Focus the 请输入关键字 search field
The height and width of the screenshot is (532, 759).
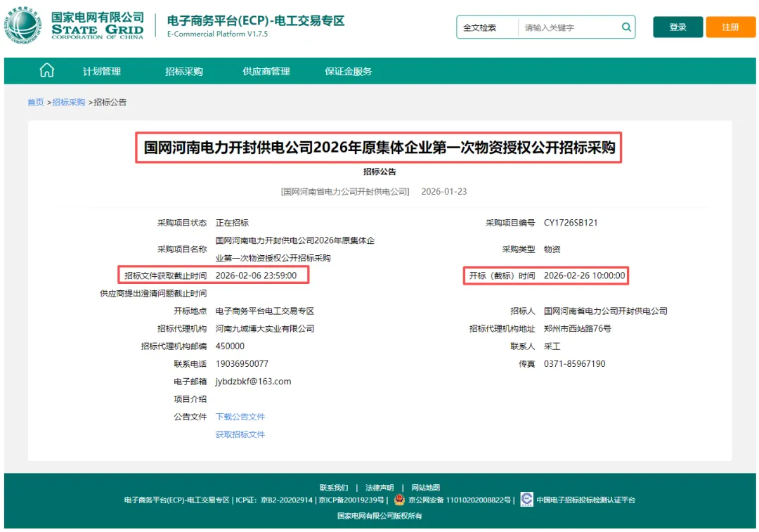coord(569,27)
